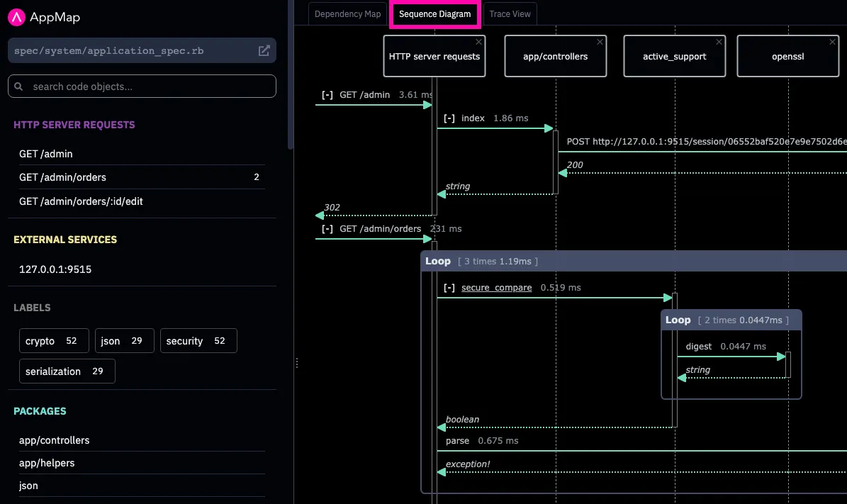Focus the search code objects field

142,86
